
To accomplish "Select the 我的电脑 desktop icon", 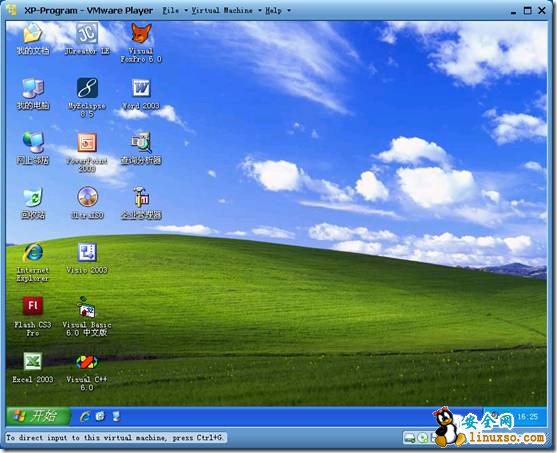I will tap(33, 94).
